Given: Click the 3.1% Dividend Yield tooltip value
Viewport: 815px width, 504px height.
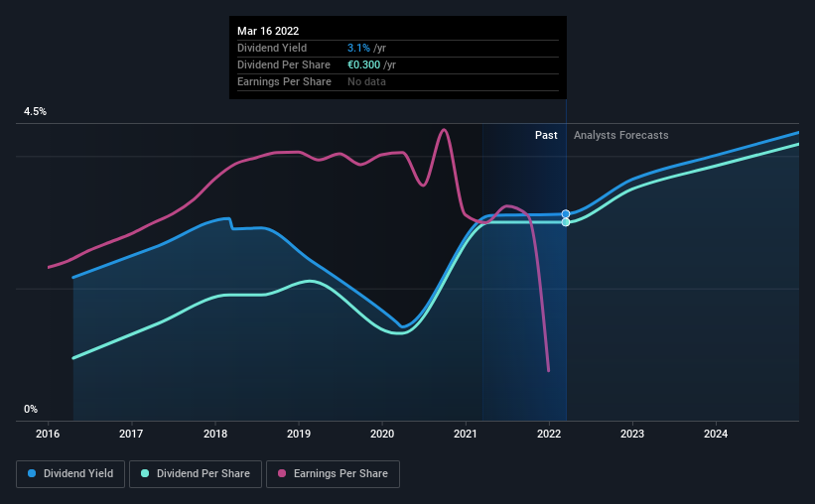Looking at the screenshot, I should (x=358, y=48).
